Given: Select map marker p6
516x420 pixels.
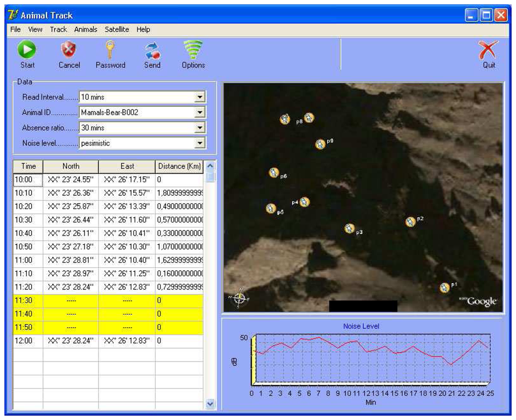Looking at the screenshot, I should click(x=274, y=172).
